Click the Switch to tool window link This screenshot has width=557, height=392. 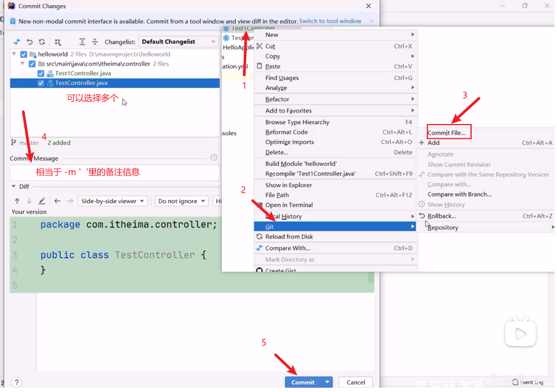[330, 21]
